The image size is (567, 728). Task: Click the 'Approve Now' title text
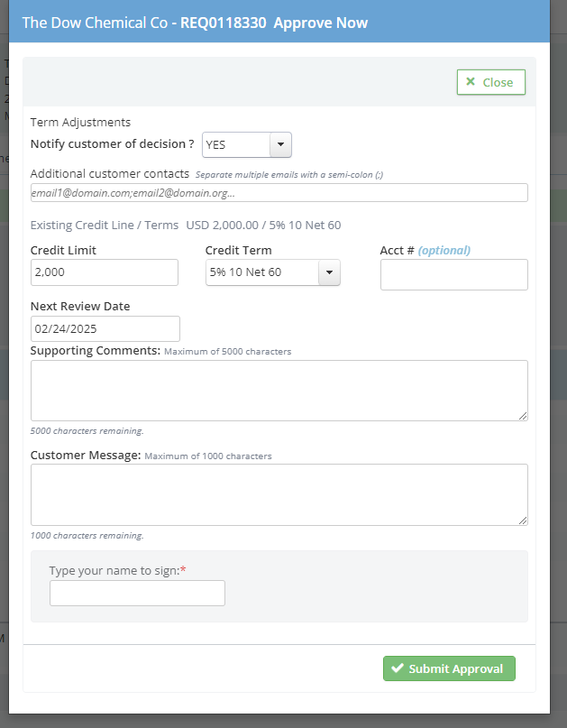(321, 23)
